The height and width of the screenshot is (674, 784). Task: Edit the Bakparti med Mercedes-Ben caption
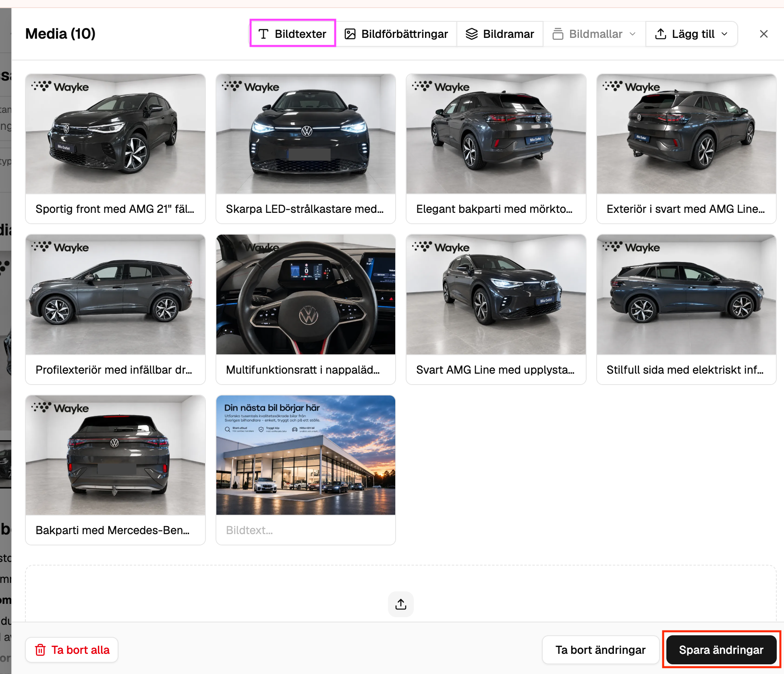115,530
